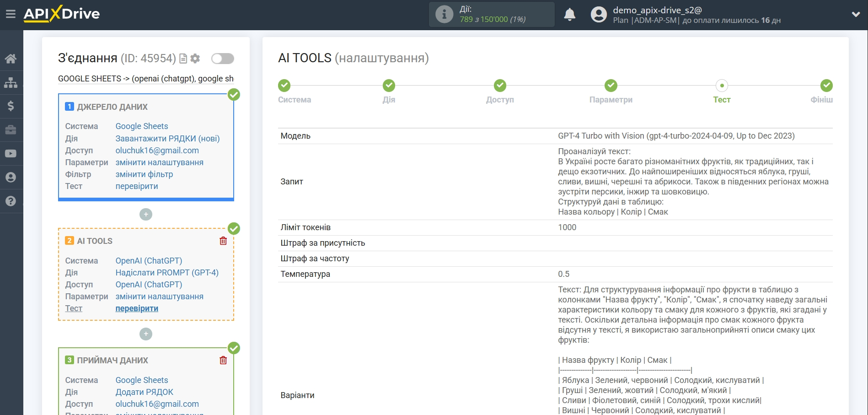Delete the ПРИЙМАЧ ДАНИХ block
This screenshot has height=415, width=868.
click(x=223, y=360)
